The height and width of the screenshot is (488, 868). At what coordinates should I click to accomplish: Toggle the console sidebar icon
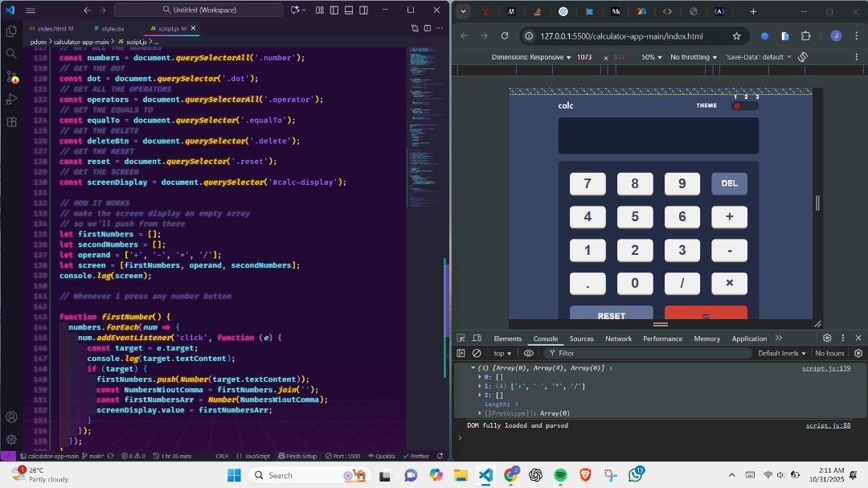tap(461, 353)
